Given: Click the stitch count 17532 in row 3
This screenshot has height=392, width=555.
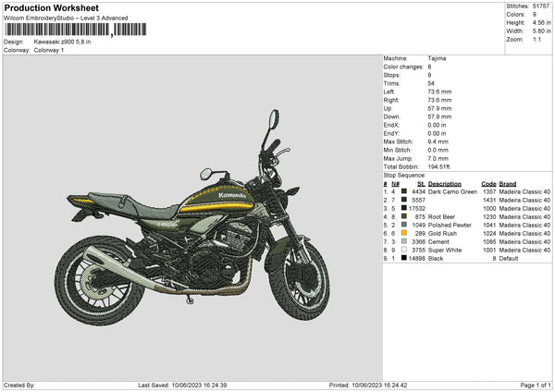Looking at the screenshot, I should 417,208.
